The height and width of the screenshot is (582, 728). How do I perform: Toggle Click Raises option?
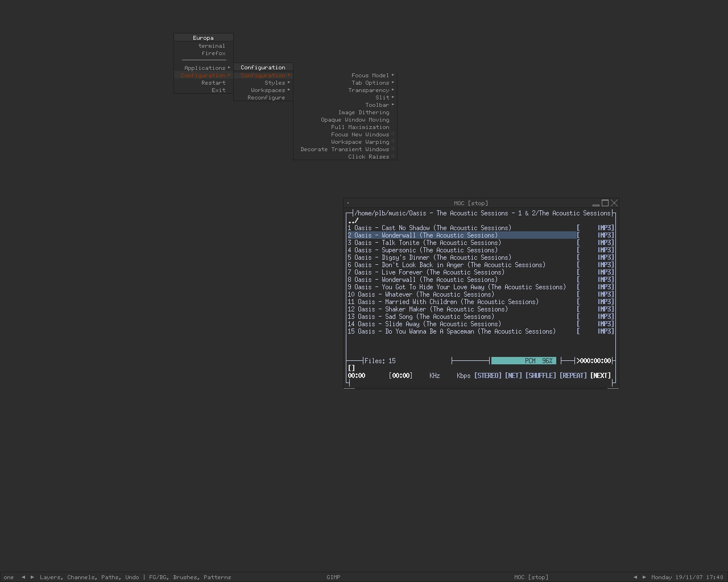[x=345, y=157]
